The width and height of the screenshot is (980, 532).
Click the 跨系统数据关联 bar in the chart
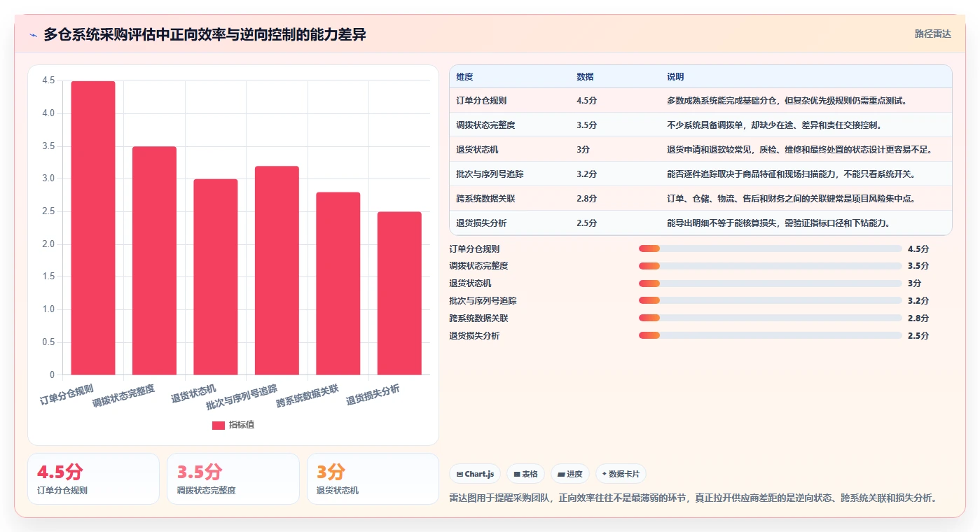coord(338,283)
